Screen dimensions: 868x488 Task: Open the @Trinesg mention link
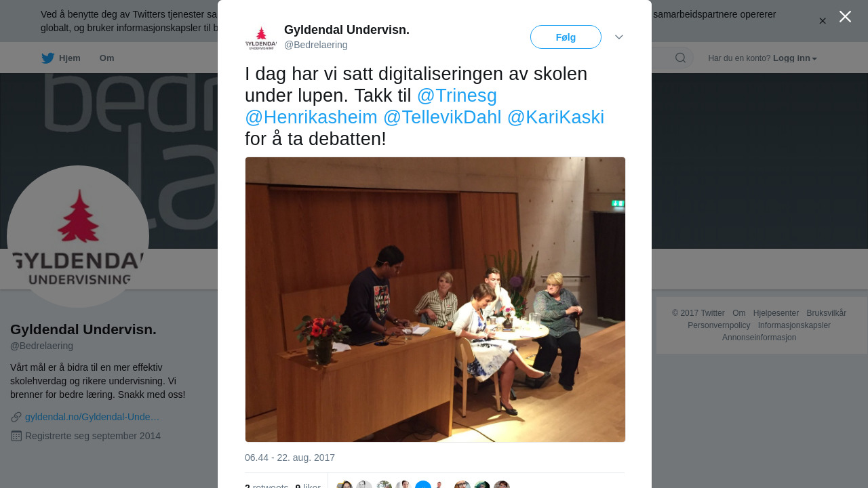[457, 96]
